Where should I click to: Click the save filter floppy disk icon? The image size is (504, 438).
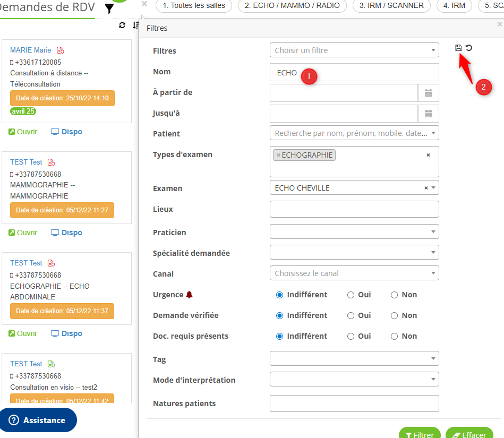(x=458, y=48)
